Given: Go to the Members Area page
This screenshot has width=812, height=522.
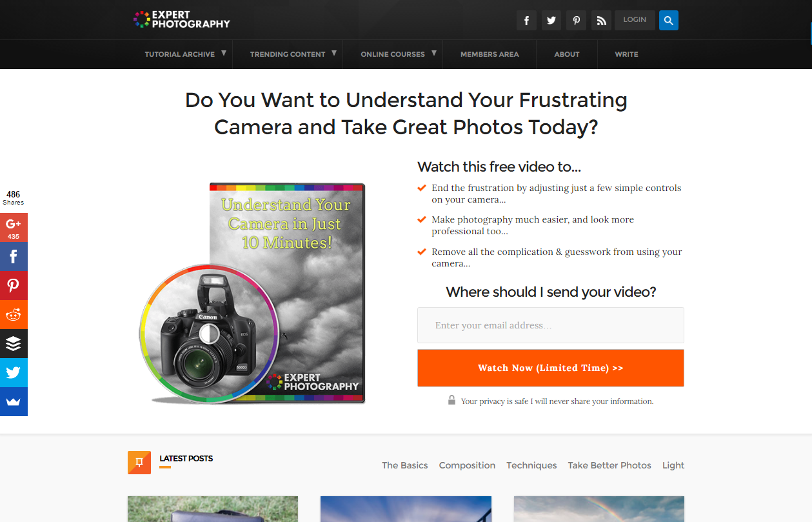Looking at the screenshot, I should click(490, 54).
